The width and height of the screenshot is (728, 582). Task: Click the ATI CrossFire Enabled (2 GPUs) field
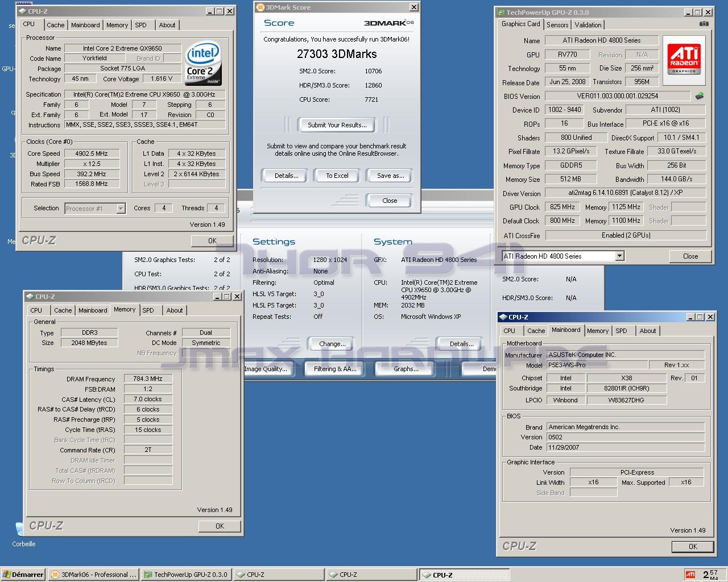pyautogui.click(x=626, y=235)
